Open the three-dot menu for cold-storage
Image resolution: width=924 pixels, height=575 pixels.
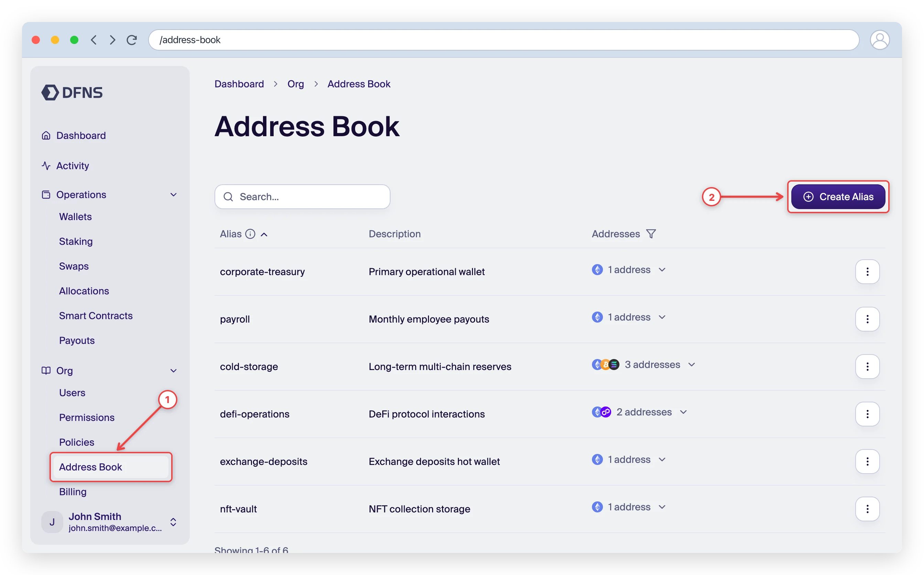point(867,367)
